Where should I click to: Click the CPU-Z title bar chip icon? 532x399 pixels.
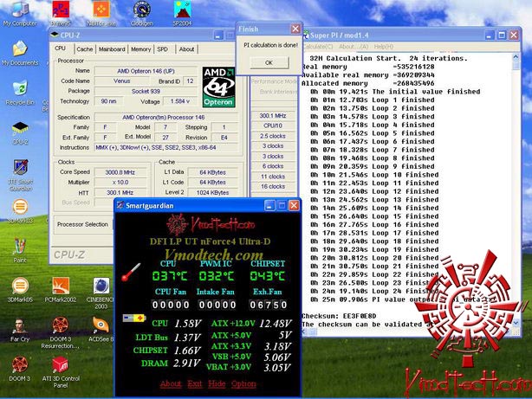click(55, 35)
